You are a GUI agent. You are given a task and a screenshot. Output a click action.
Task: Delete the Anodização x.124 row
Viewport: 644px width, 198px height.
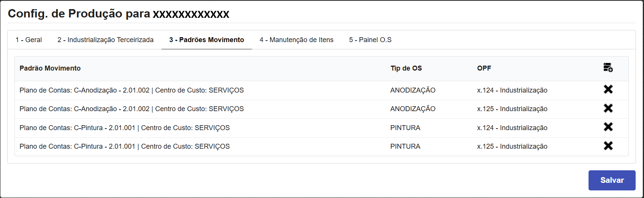coord(608,90)
